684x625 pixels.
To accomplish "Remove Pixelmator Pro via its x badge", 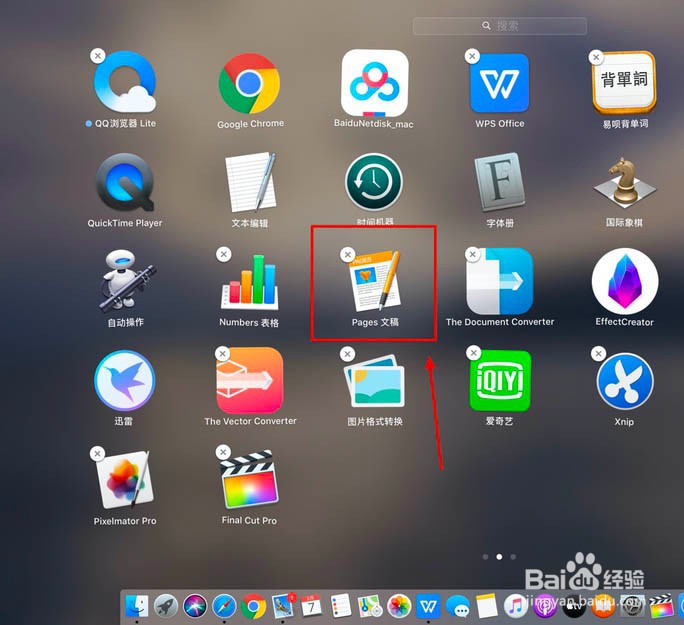I will 97,454.
